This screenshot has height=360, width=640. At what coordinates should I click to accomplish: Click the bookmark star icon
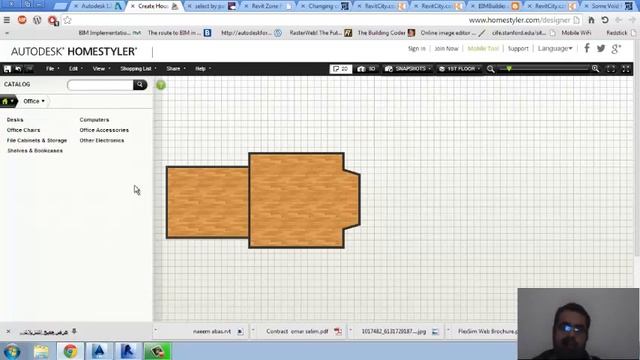click(x=67, y=20)
